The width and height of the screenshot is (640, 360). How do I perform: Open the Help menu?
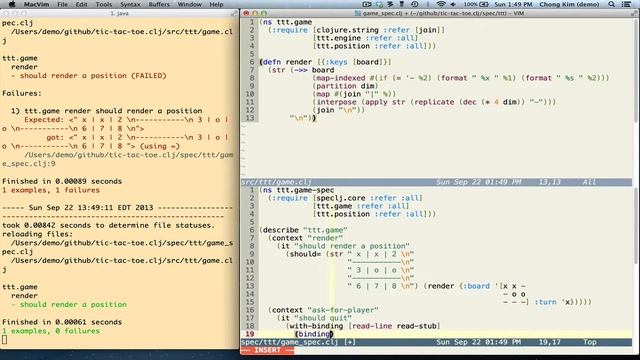pos(216,4)
